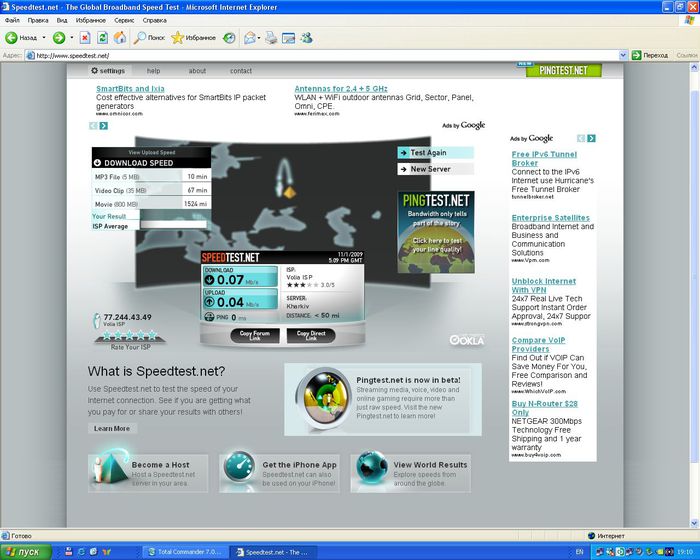This screenshot has height=560, width=700.
Task: Open the Mail icon dropdown arrow
Action: pos(259,38)
